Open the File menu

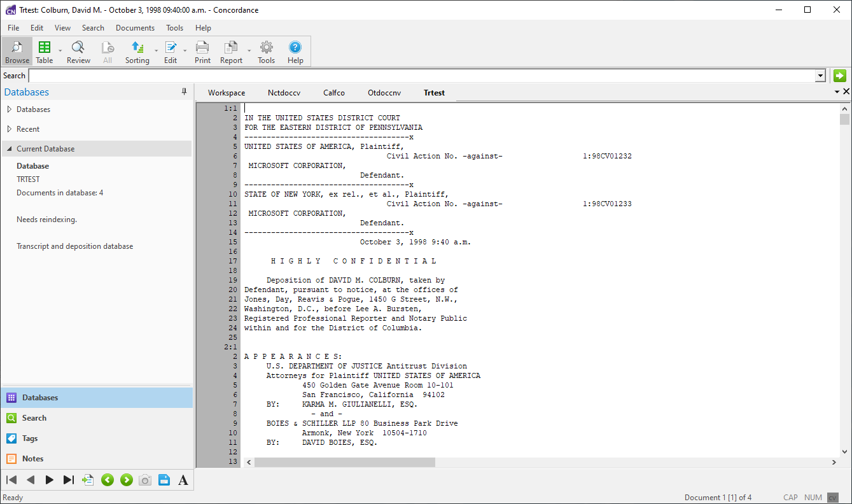point(13,28)
